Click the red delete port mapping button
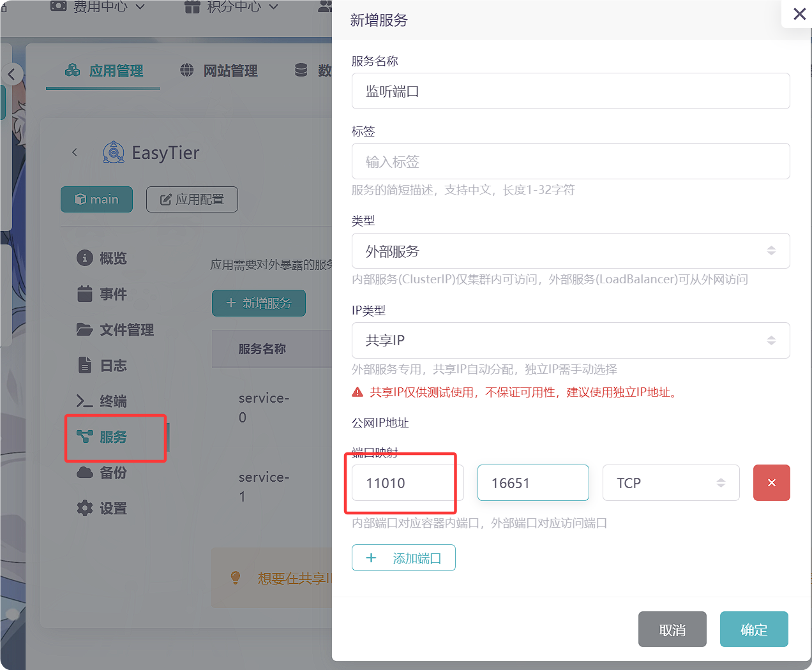The image size is (812, 670). tap(771, 483)
